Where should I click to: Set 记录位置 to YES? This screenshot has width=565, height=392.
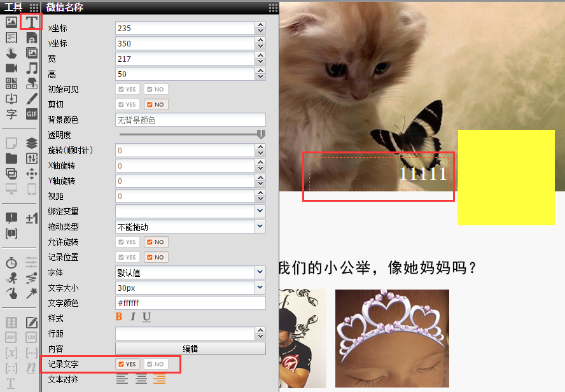coord(127,257)
